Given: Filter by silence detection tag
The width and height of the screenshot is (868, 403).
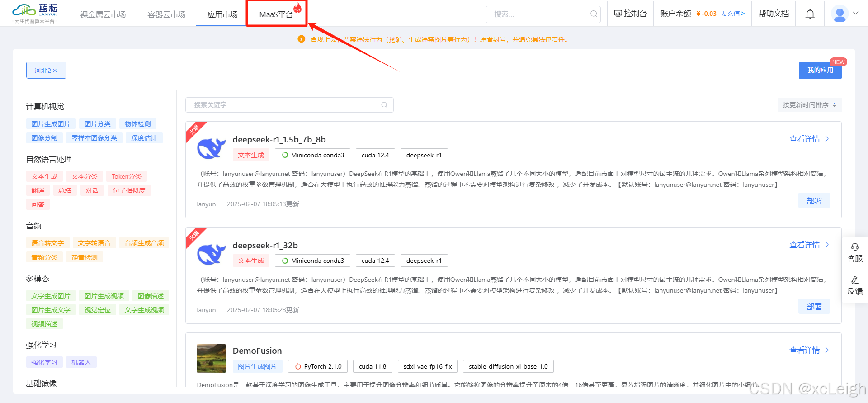Looking at the screenshot, I should 85,257.
